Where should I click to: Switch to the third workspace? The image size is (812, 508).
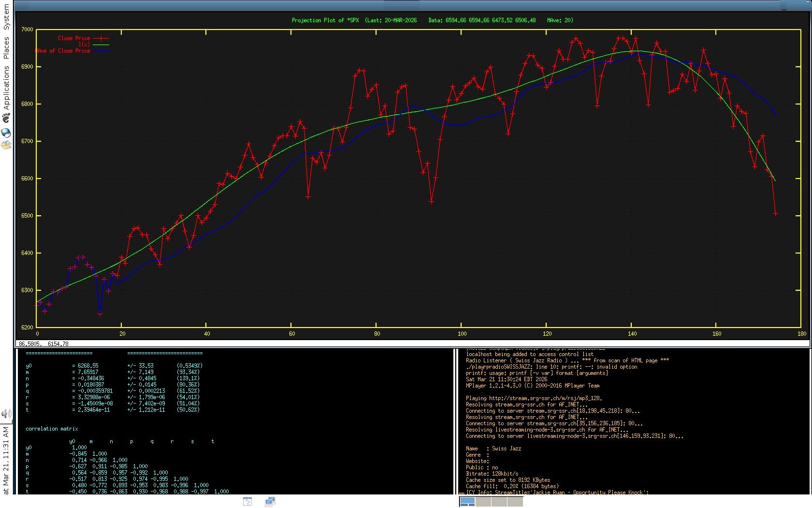(499, 502)
